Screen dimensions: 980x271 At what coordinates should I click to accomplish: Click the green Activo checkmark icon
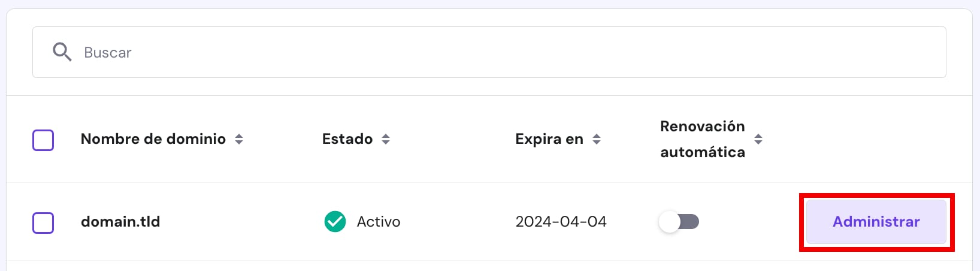(335, 221)
